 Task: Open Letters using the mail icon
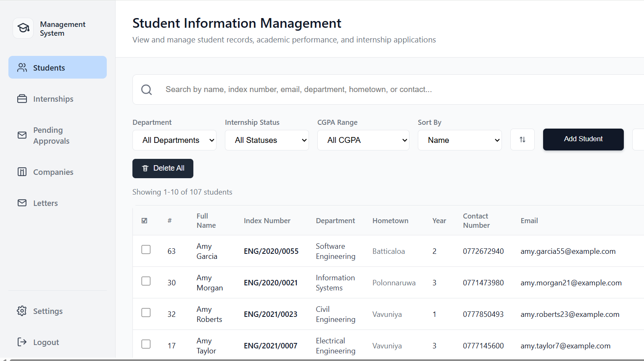click(22, 203)
